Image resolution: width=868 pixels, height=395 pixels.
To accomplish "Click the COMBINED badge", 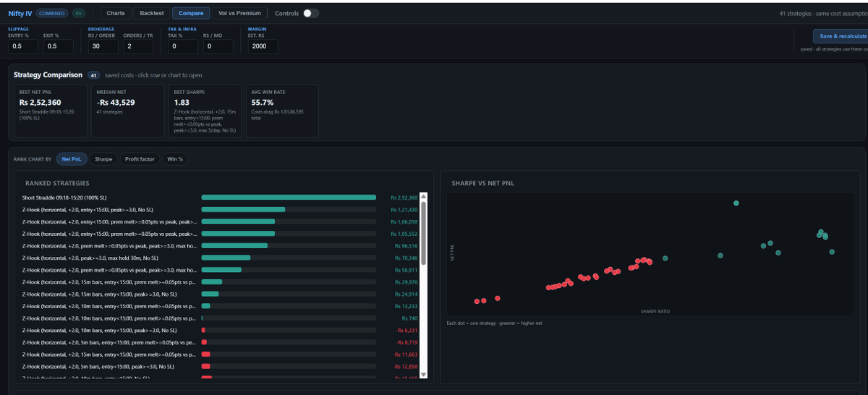I will (53, 13).
